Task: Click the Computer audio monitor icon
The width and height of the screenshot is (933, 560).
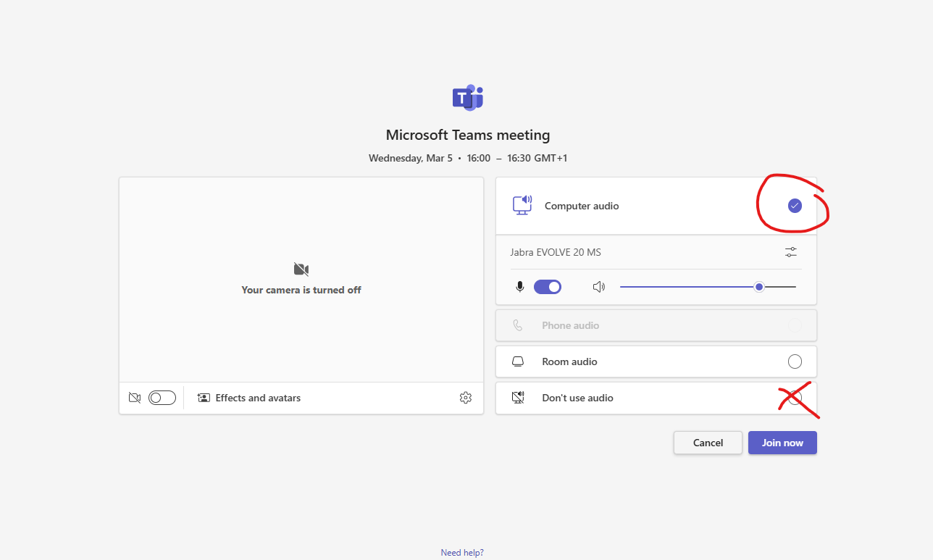Action: tap(522, 205)
